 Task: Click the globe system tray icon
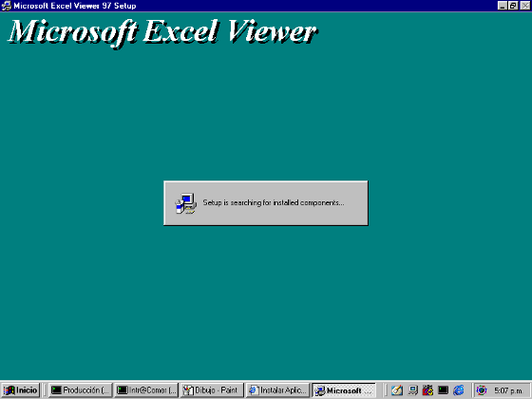(x=482, y=390)
